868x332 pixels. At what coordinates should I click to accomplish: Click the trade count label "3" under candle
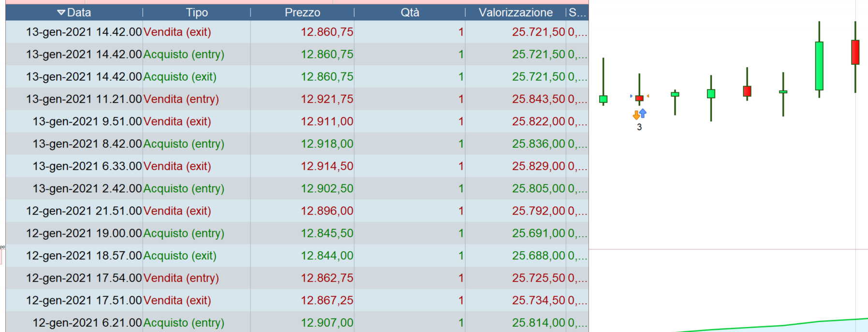point(639,127)
